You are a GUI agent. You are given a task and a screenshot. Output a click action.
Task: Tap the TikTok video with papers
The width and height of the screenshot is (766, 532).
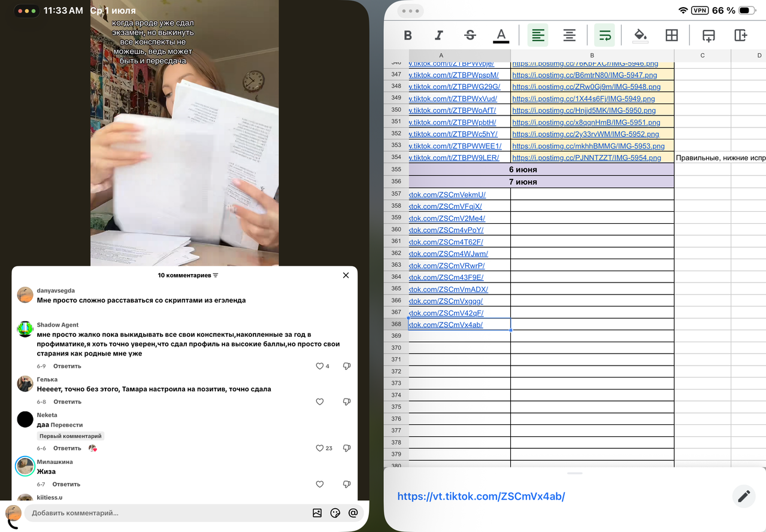[x=184, y=133]
